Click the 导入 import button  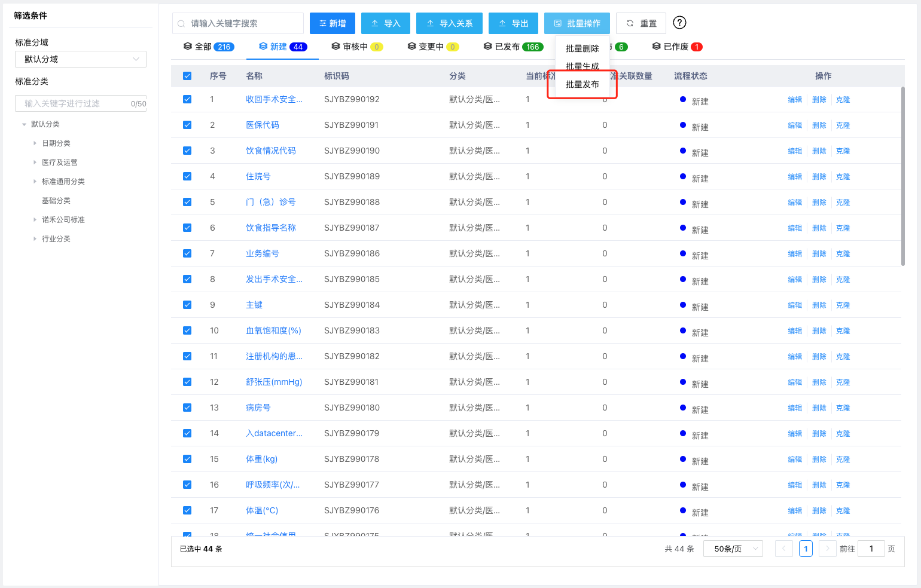point(386,23)
